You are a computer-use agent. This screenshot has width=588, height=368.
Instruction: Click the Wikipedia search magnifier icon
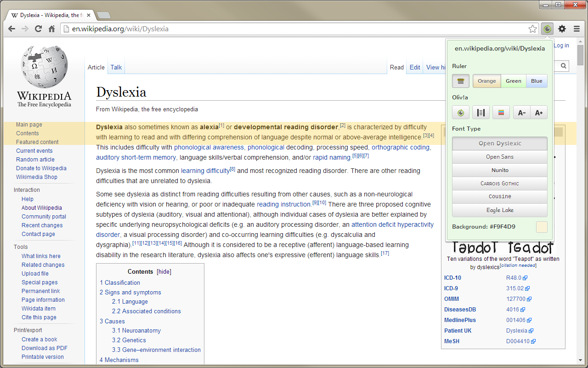pos(563,67)
